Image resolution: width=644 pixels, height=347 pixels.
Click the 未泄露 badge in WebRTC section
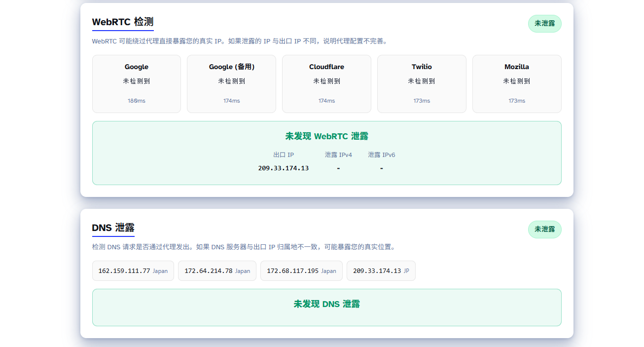pyautogui.click(x=544, y=23)
